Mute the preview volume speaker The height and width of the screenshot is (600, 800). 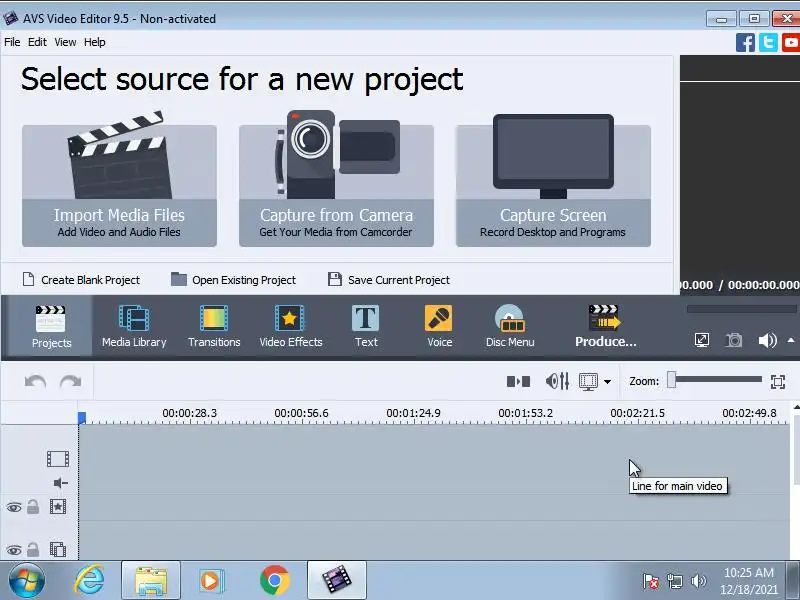click(x=767, y=340)
